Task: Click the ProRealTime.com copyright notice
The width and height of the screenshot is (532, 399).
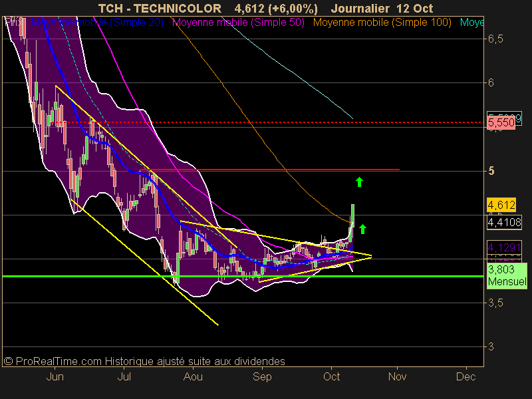Action: 144,361
